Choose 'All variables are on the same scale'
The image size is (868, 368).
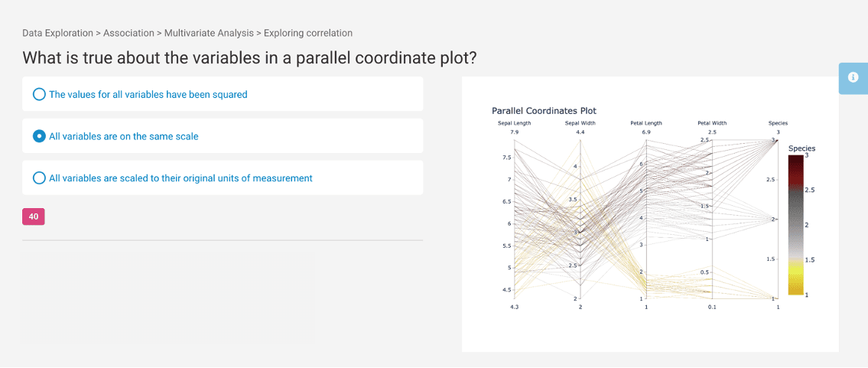pos(223,136)
